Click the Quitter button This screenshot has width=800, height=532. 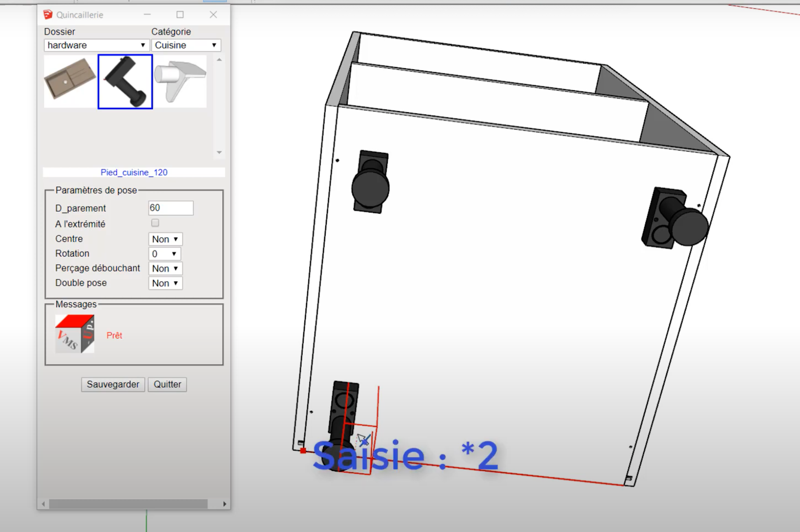tap(167, 384)
